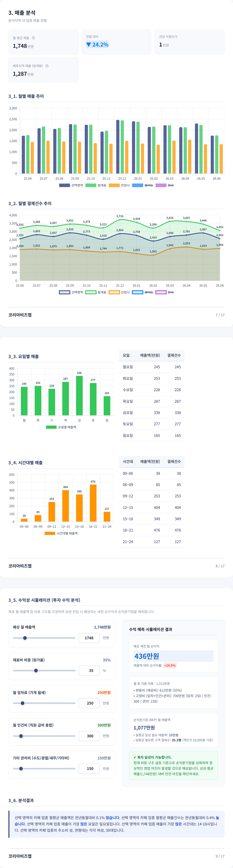Adjust the 월 인건비 slider handle
Screen dimensions: 233x868
coord(21,736)
